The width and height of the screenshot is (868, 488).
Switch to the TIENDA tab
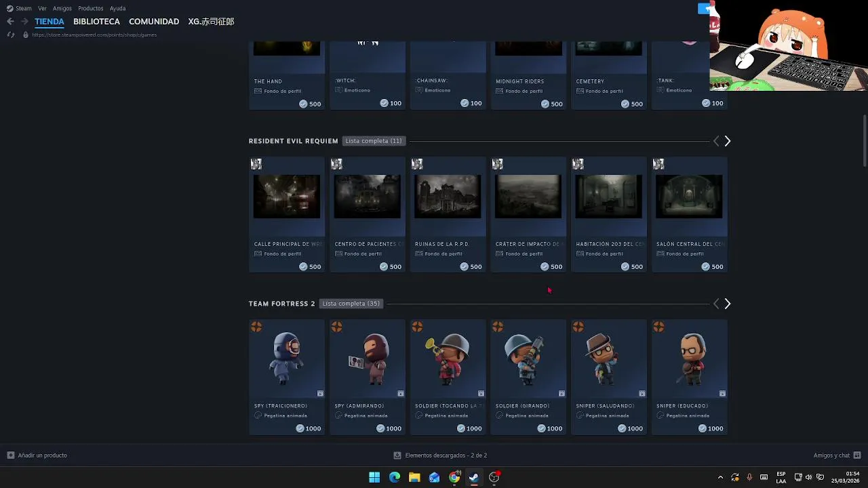point(50,22)
